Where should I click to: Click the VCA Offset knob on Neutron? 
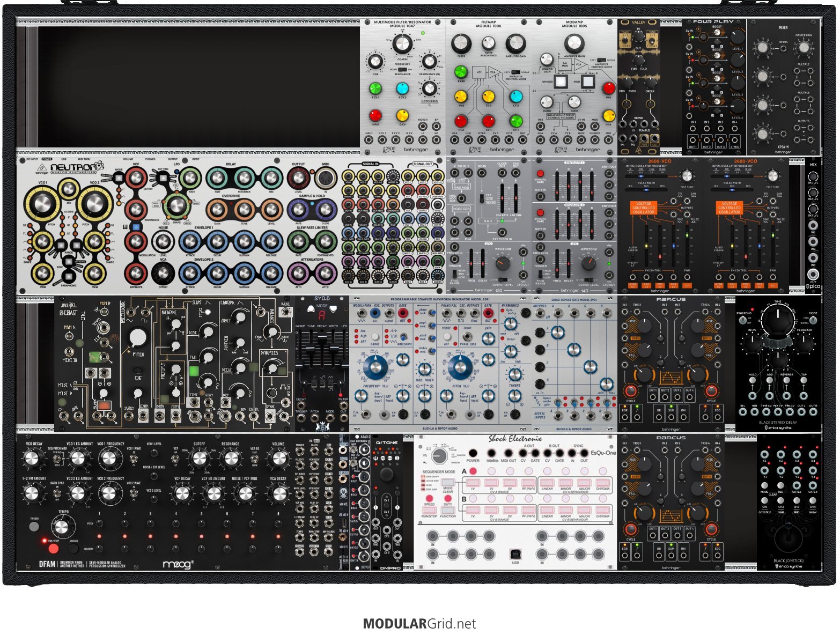163,274
